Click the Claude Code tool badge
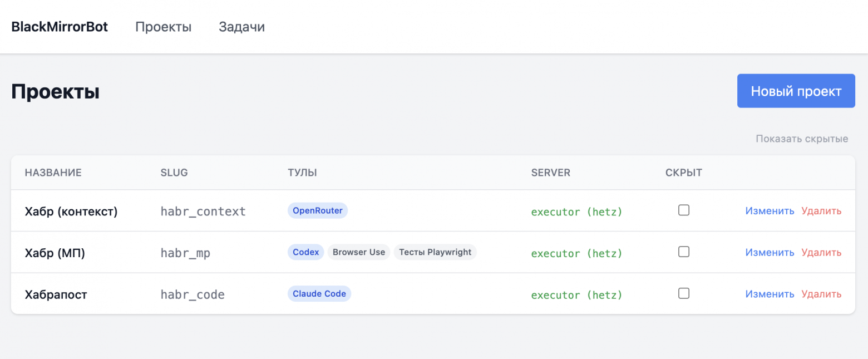Screen dimensions: 868x359 click(x=319, y=294)
